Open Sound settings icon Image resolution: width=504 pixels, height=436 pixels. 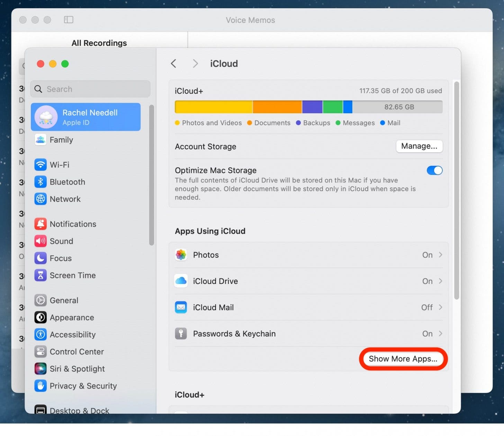point(40,241)
